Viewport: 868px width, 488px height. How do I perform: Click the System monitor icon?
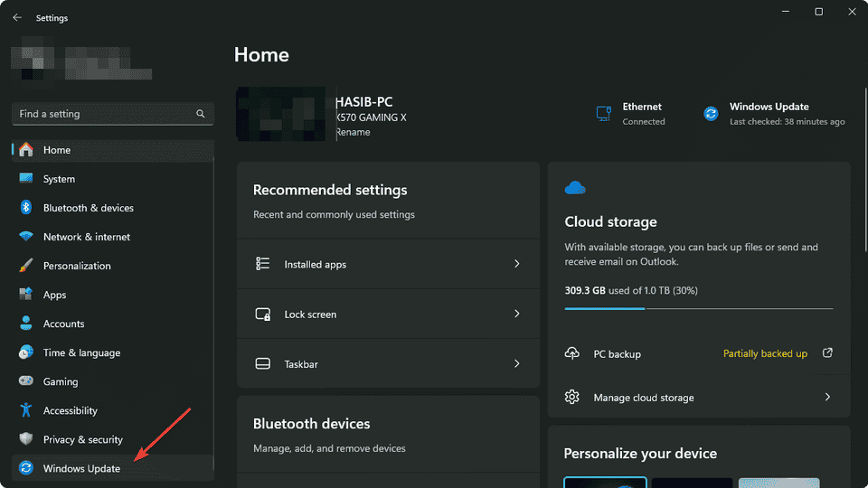(x=26, y=178)
